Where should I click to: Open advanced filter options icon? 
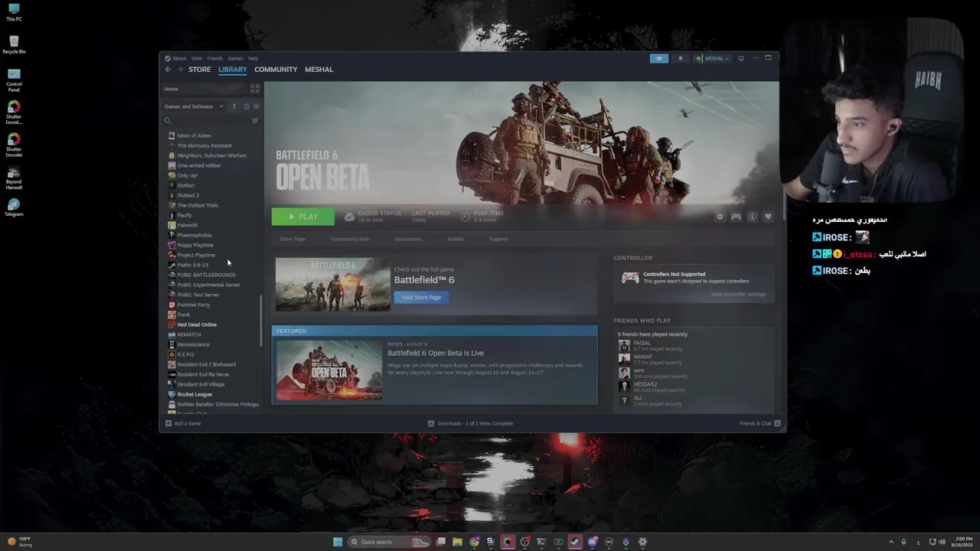(255, 121)
